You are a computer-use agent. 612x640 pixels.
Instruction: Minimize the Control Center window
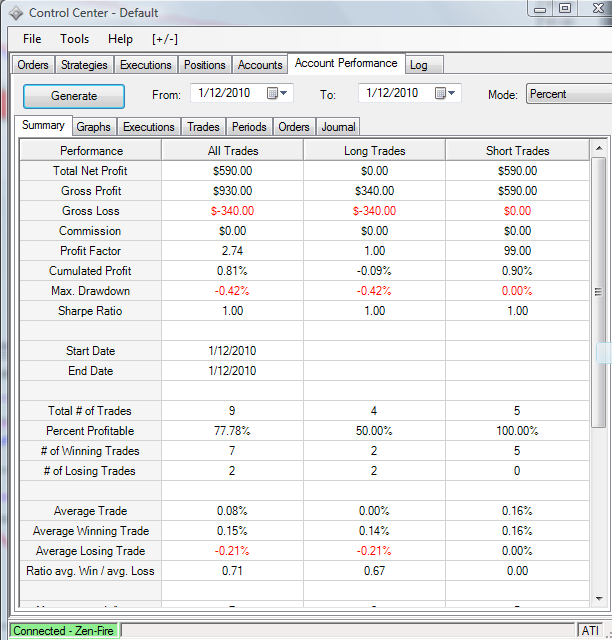540,8
